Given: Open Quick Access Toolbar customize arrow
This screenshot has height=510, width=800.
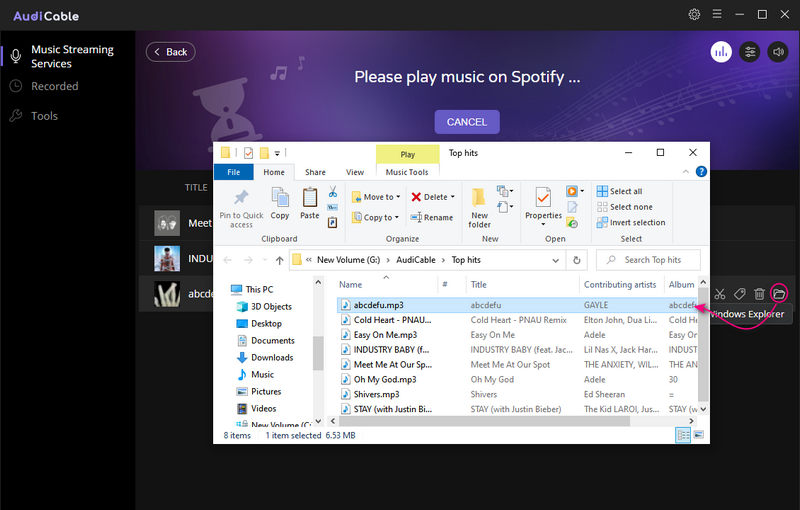Looking at the screenshot, I should tap(277, 153).
